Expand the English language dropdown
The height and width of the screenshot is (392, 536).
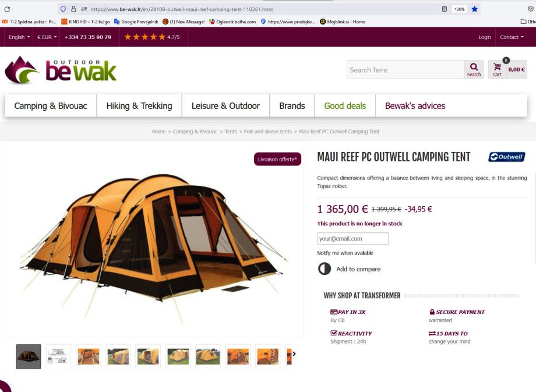pyautogui.click(x=19, y=37)
